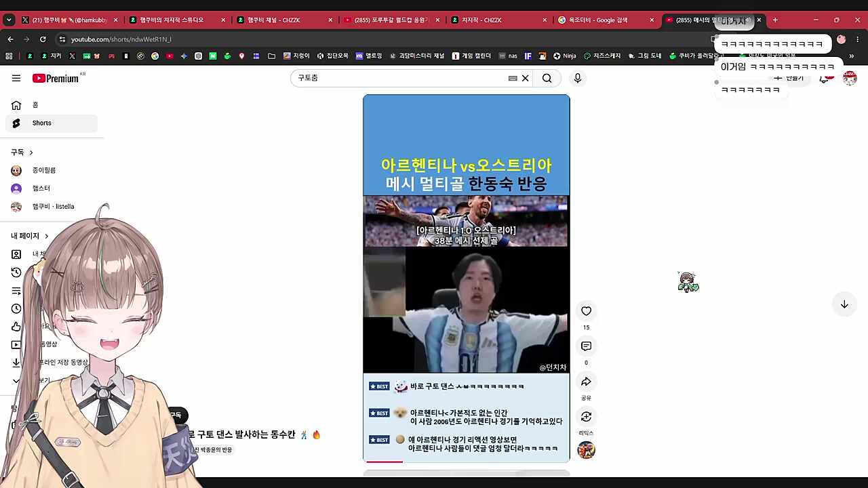Open the 집단오목 bookmark
The image size is (868, 488).
click(x=332, y=56)
